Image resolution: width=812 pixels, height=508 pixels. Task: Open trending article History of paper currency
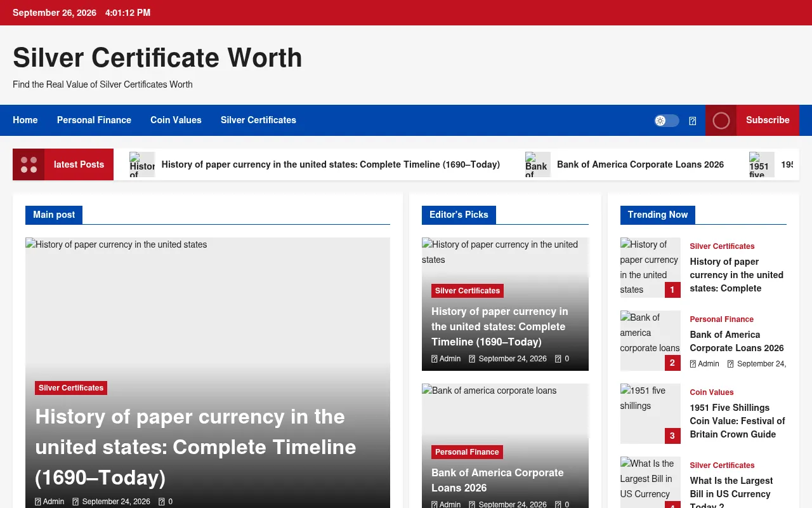[737, 275]
